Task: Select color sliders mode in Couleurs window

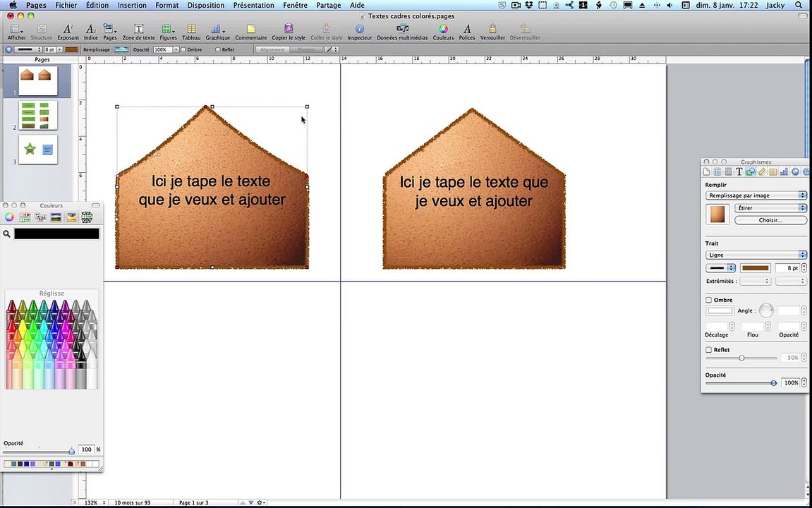Action: [25, 217]
